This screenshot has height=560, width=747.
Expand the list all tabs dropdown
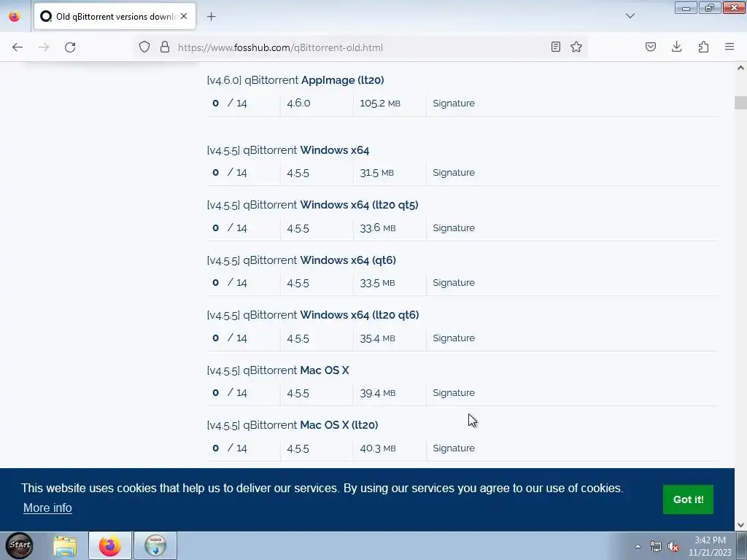pyautogui.click(x=630, y=16)
